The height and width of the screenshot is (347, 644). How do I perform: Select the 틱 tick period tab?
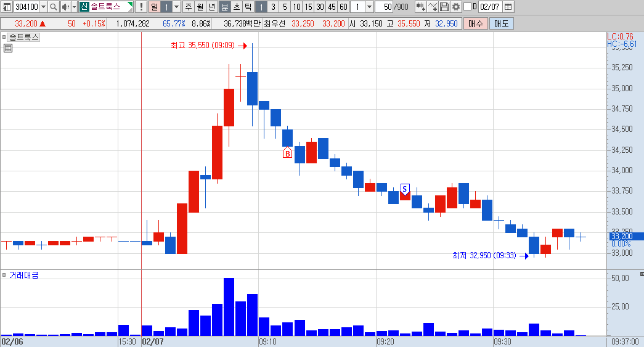pyautogui.click(x=248, y=7)
